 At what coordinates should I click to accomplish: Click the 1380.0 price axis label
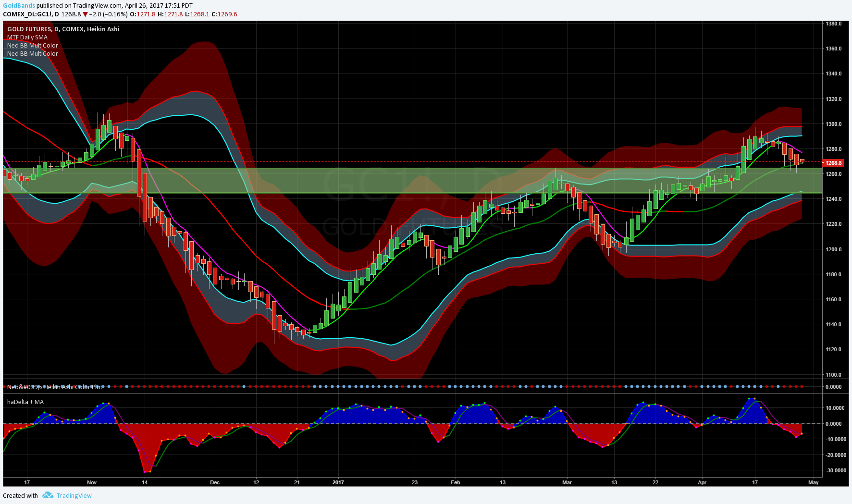[x=834, y=24]
